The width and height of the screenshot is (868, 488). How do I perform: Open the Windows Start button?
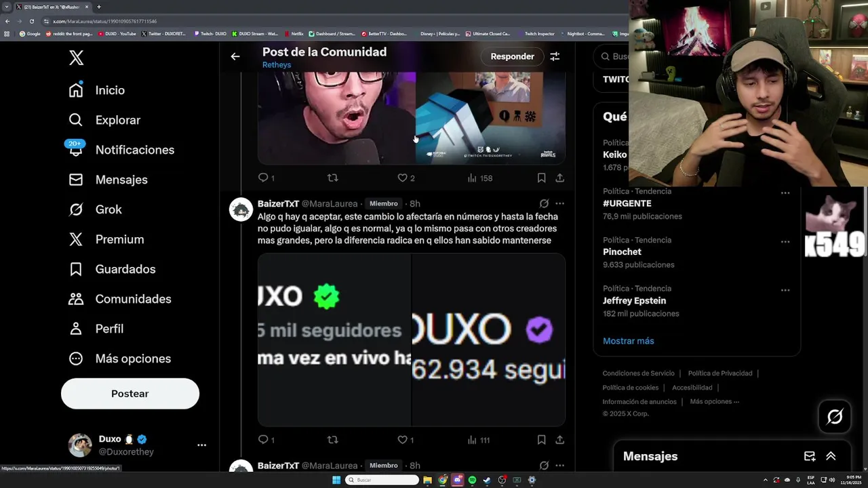pos(336,480)
